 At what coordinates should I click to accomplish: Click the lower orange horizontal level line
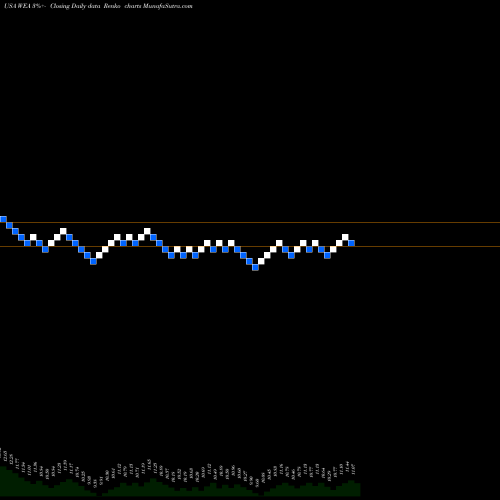pos(250,246)
